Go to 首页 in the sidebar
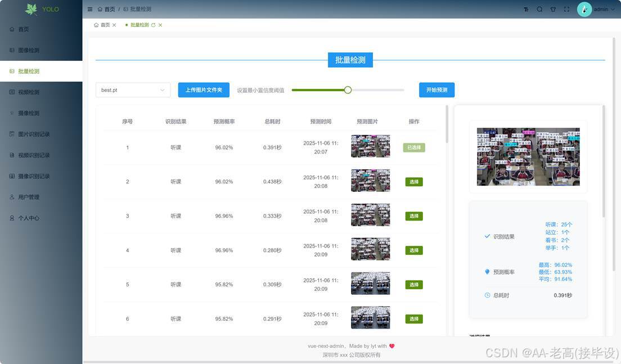621x364 pixels. click(41, 29)
